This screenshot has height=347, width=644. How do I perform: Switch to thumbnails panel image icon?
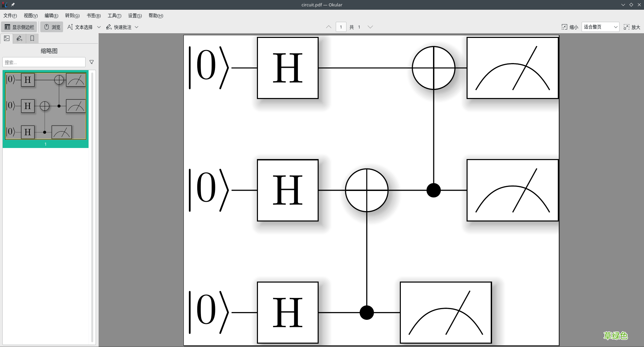[7, 39]
